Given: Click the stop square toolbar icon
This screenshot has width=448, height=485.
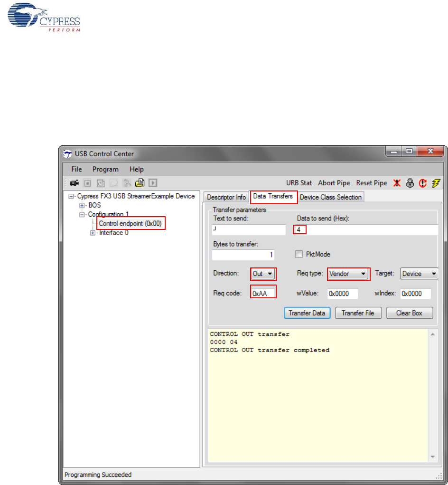Looking at the screenshot, I should tap(87, 183).
